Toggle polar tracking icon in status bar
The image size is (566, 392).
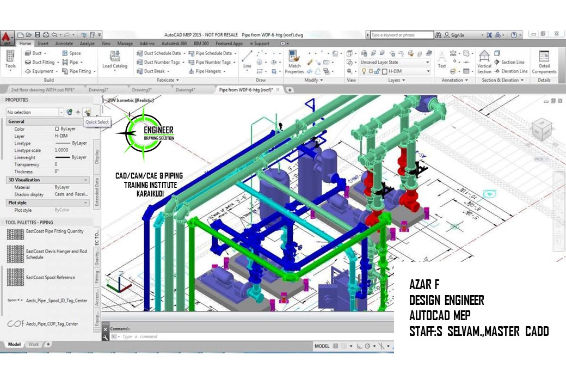coord(368,346)
